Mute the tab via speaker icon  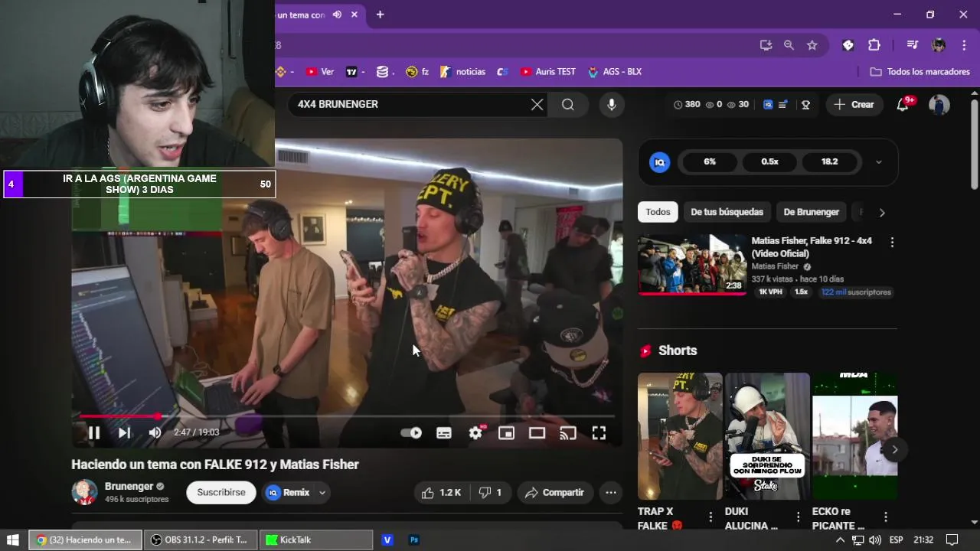[337, 15]
